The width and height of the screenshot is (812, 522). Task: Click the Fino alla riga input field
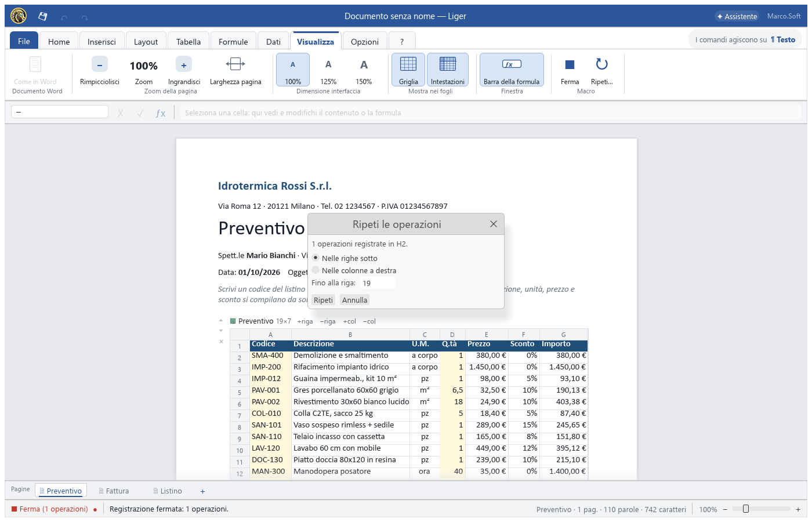pyautogui.click(x=377, y=283)
